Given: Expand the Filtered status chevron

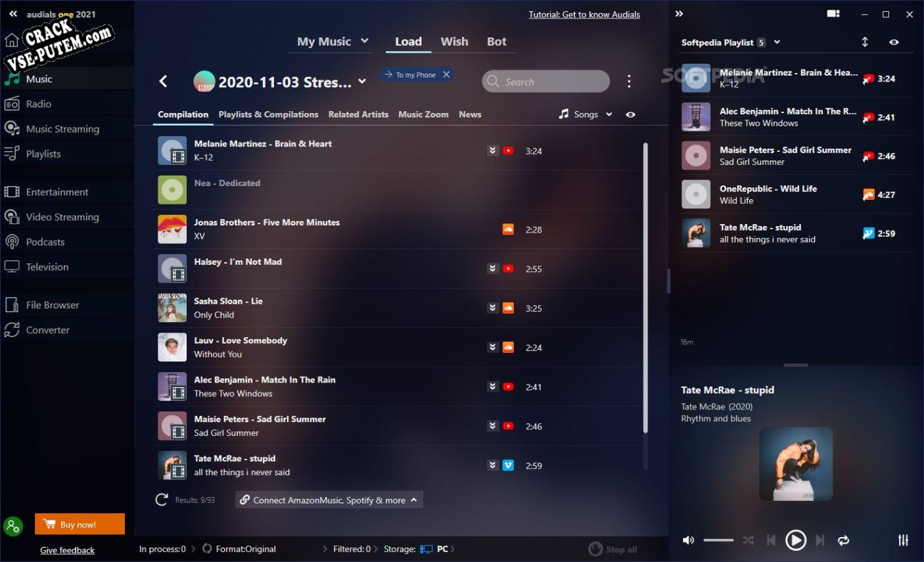Looking at the screenshot, I should coord(377,549).
